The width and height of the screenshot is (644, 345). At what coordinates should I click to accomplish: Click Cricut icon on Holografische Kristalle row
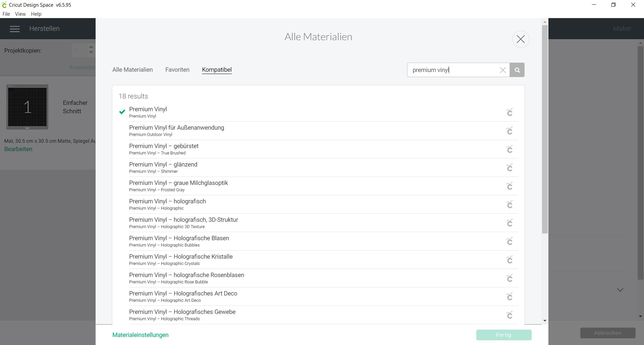[509, 260]
